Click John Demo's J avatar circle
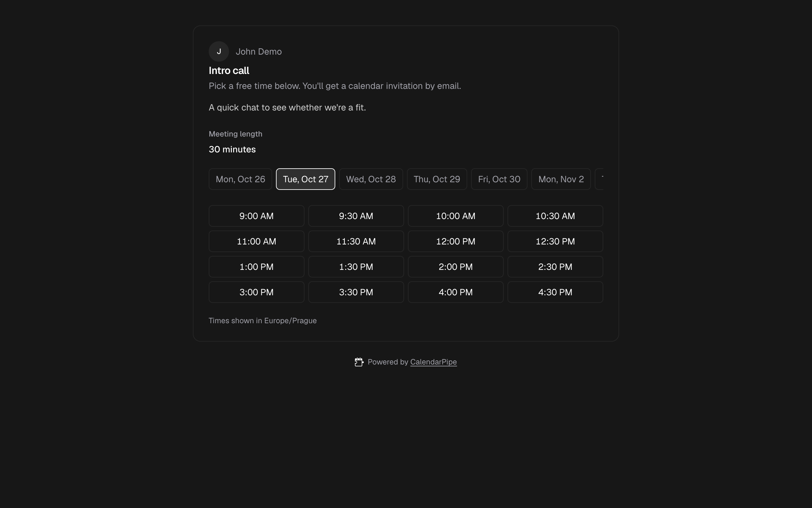The height and width of the screenshot is (508, 812). pyautogui.click(x=219, y=51)
